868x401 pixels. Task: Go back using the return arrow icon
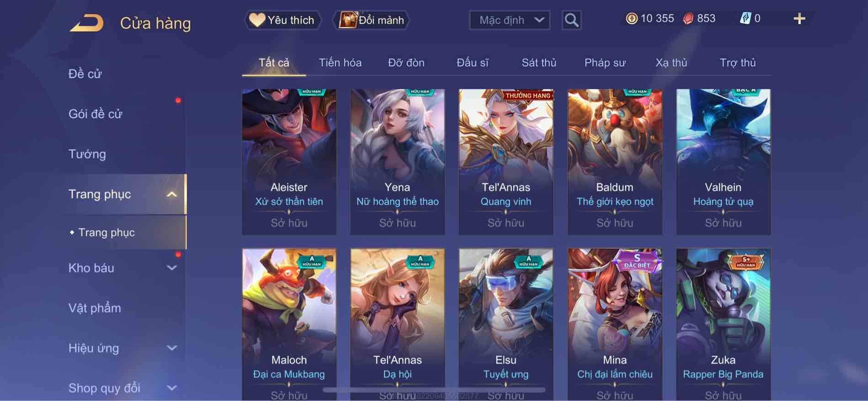click(x=87, y=23)
